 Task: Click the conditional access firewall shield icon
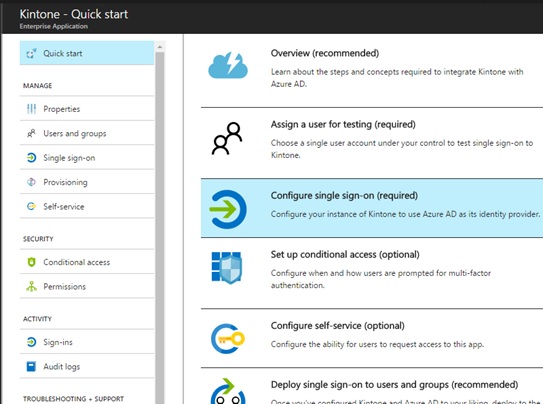pyautogui.click(x=227, y=267)
